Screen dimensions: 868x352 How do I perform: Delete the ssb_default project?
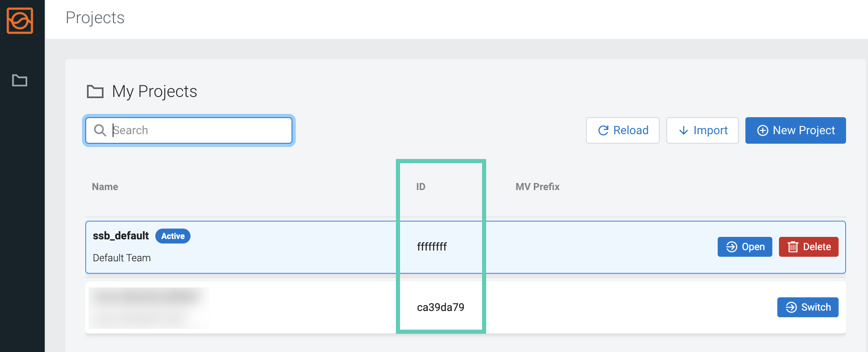coord(808,246)
